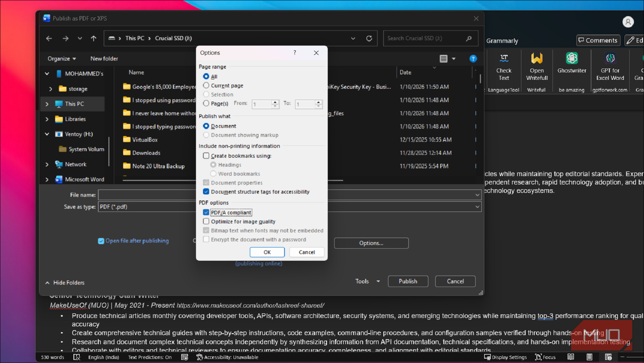Click Hide Folders

tap(65, 283)
